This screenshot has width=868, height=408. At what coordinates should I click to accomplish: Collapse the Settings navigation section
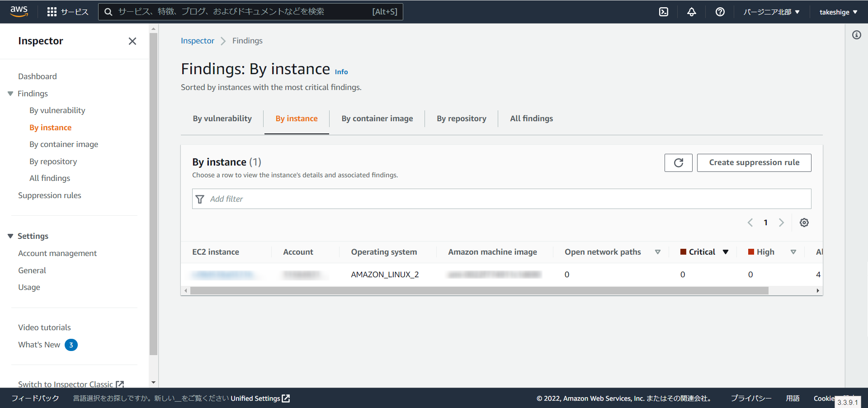click(10, 236)
